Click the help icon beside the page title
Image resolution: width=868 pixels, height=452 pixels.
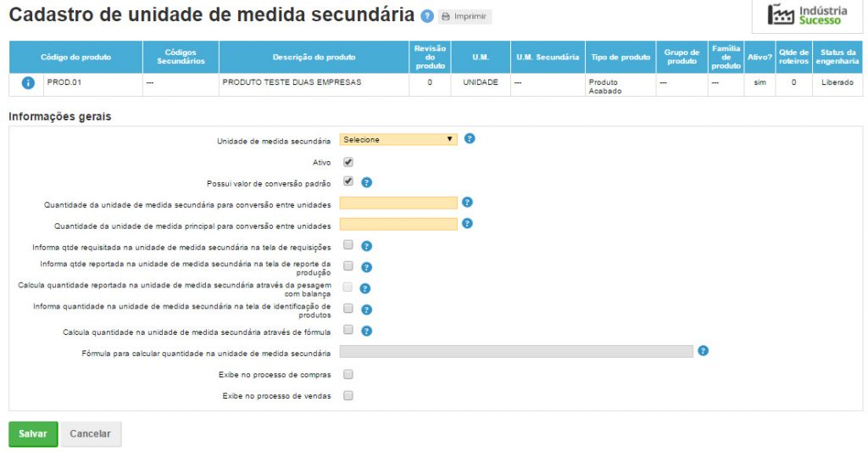[427, 16]
